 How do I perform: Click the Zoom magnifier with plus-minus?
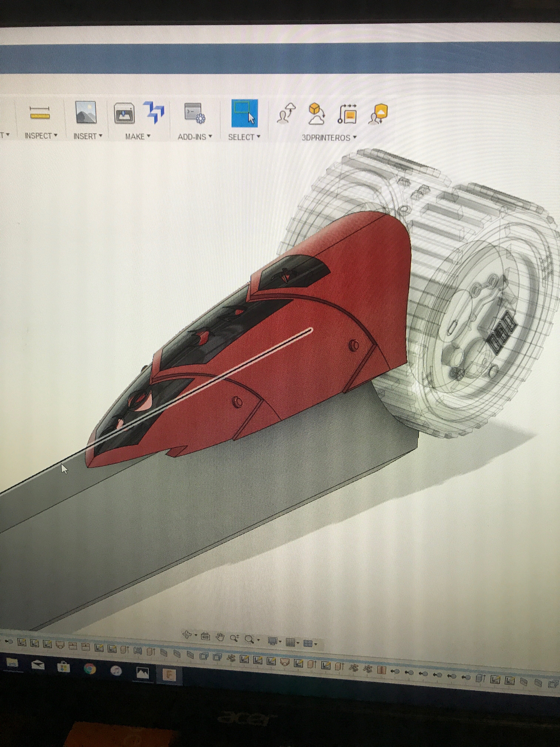click(235, 638)
